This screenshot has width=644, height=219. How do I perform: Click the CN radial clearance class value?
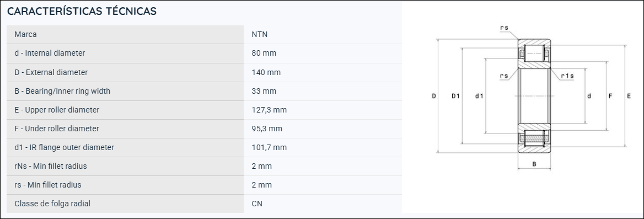coord(257,204)
